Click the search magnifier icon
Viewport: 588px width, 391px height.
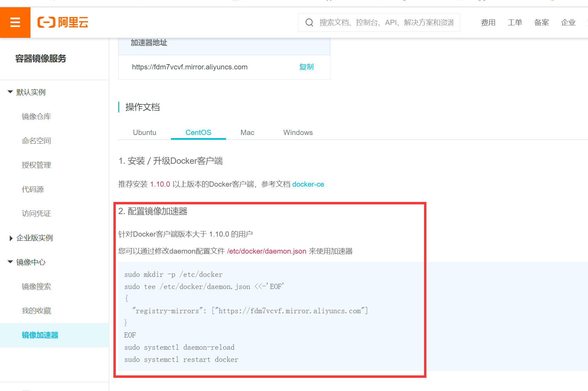pos(309,23)
